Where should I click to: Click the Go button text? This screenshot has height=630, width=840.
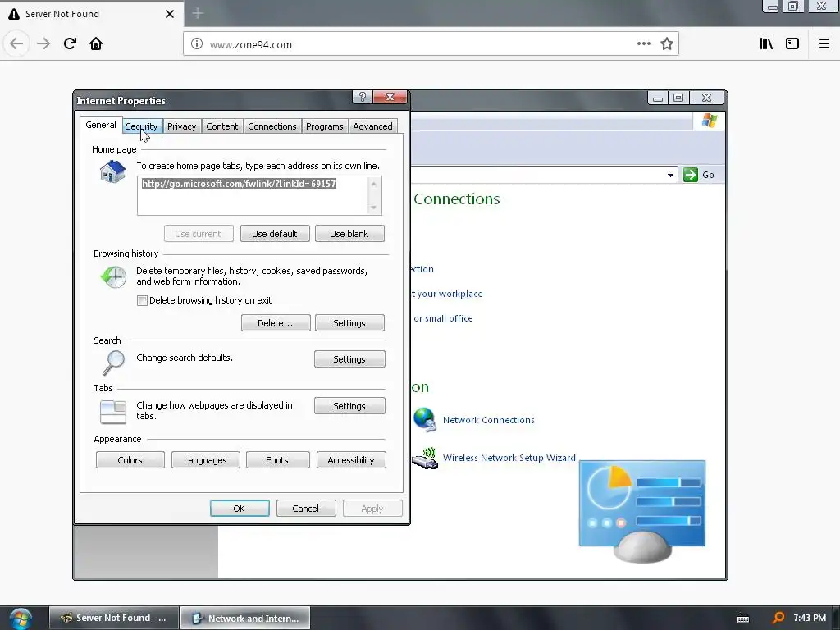(x=708, y=176)
